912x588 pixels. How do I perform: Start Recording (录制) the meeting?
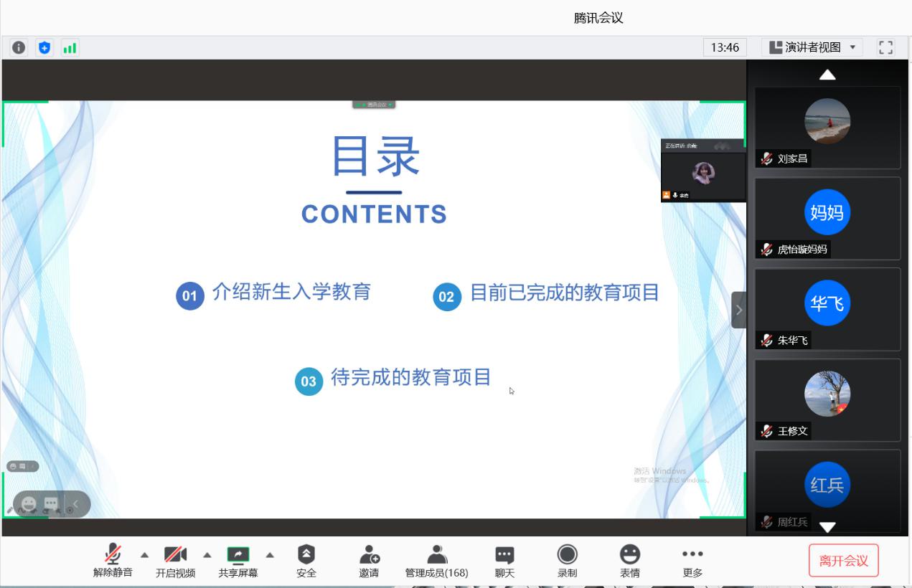[x=567, y=561]
